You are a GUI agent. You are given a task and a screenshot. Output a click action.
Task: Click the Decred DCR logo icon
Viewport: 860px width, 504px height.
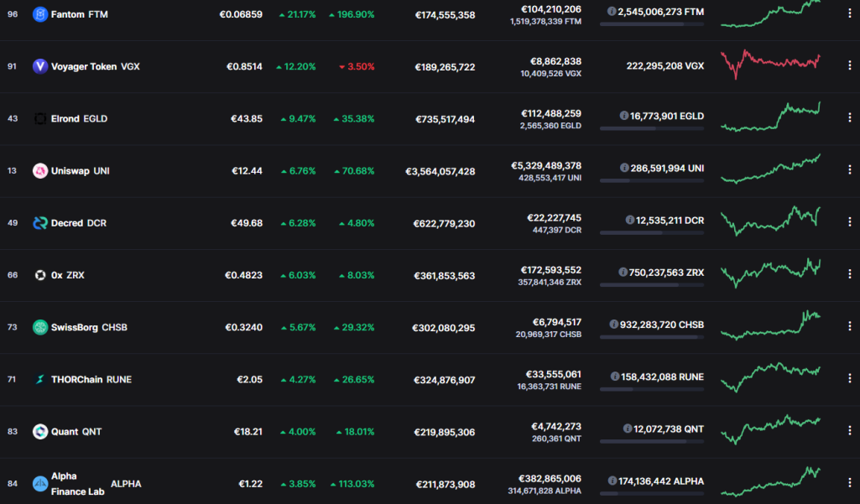(x=40, y=223)
